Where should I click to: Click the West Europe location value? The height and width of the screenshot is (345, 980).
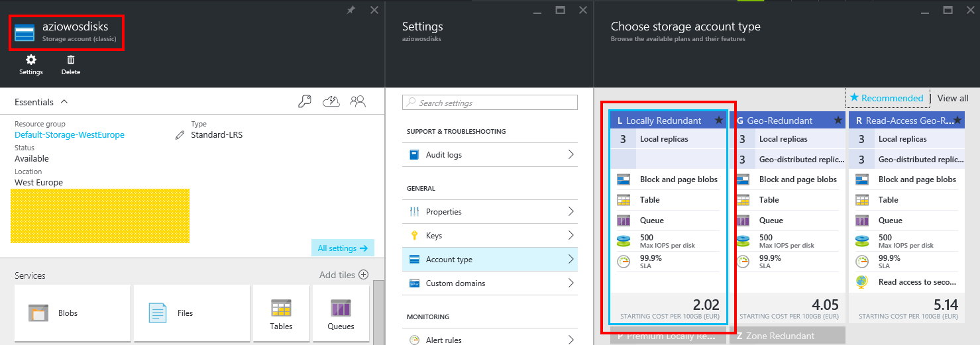click(x=38, y=182)
